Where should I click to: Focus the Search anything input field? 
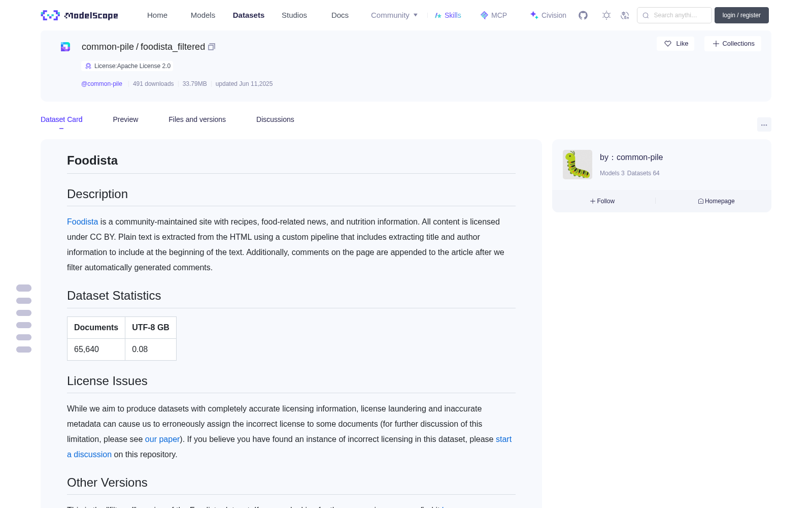(674, 15)
